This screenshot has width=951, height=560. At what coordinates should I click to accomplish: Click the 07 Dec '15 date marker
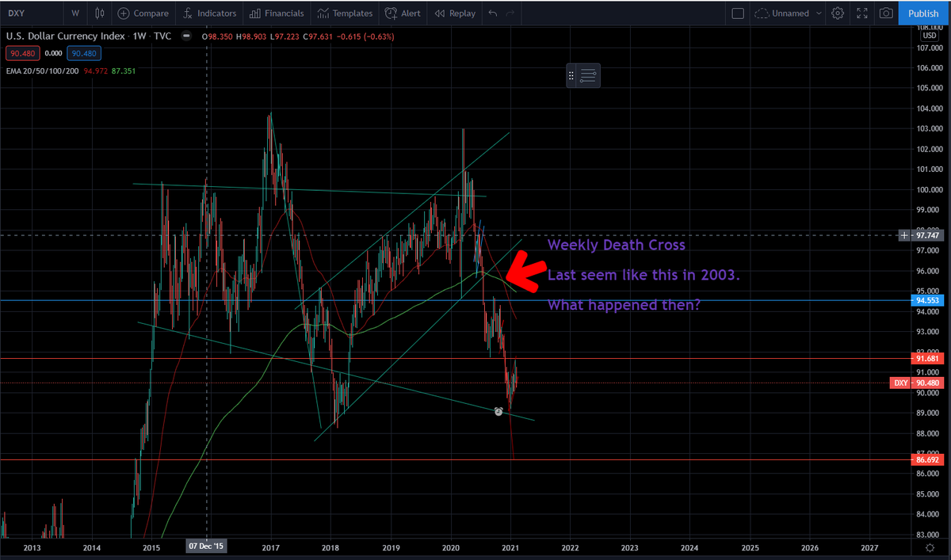206,546
